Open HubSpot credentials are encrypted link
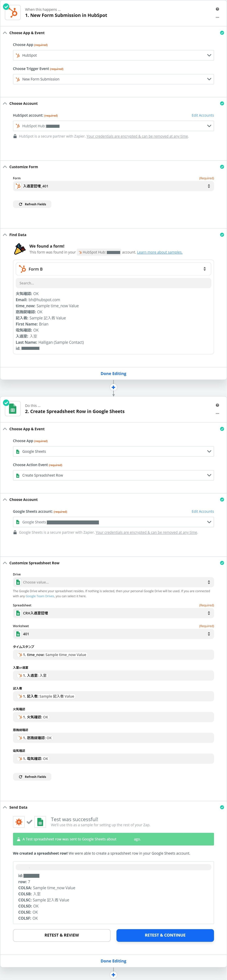Screen dimensions: 227x980 [137, 136]
